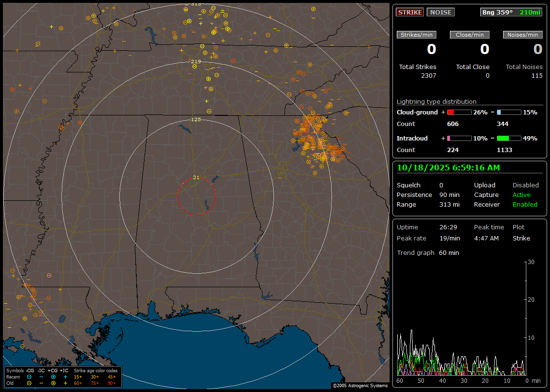Click the Recent +IC plus legend symbol
Screen dimensions: 550x392
(65, 377)
